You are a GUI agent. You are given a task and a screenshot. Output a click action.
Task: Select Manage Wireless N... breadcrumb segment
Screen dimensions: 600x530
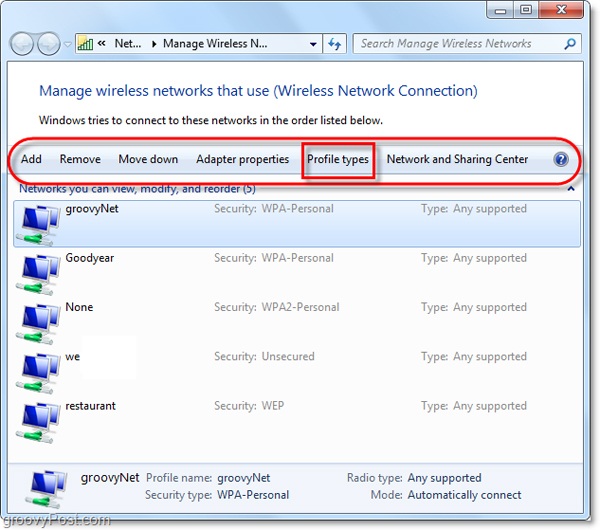[x=215, y=44]
